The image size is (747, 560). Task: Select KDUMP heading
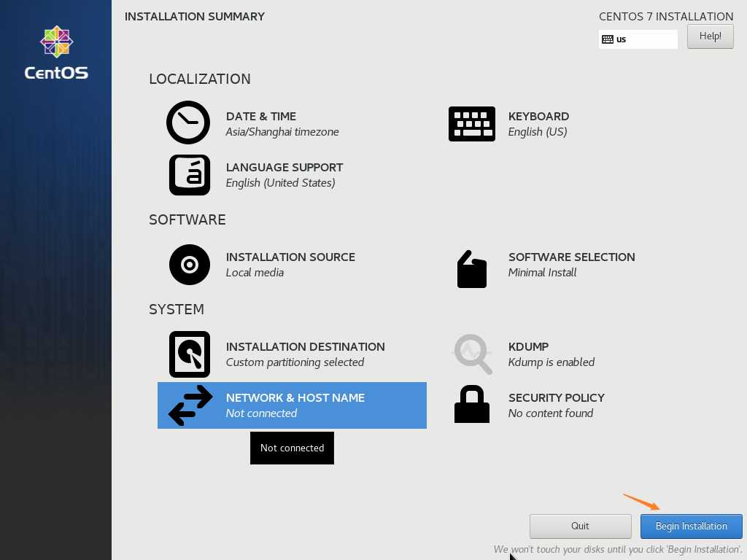(x=528, y=346)
